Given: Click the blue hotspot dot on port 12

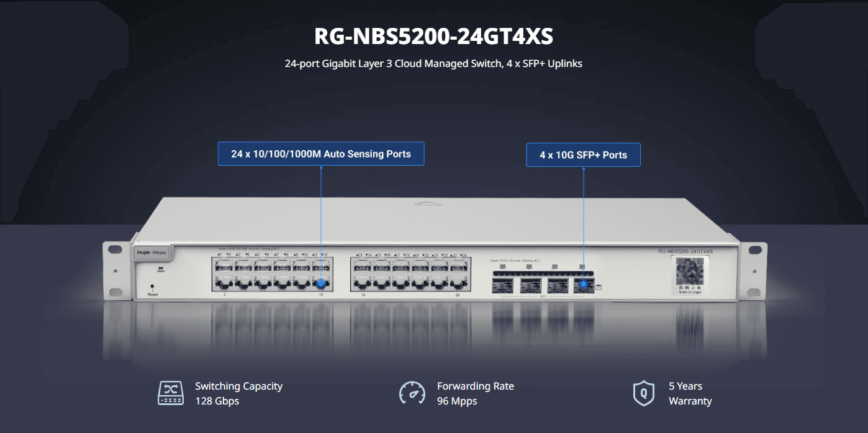Looking at the screenshot, I should [321, 285].
